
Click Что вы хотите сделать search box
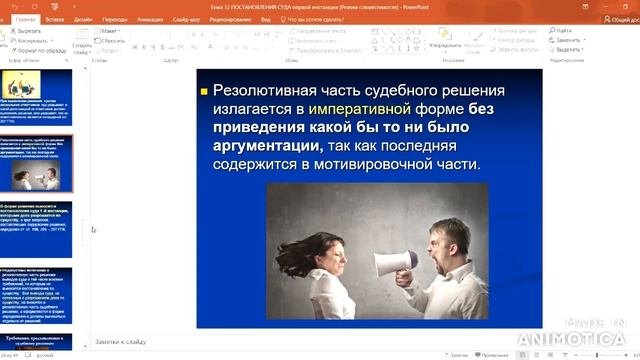pos(313,19)
